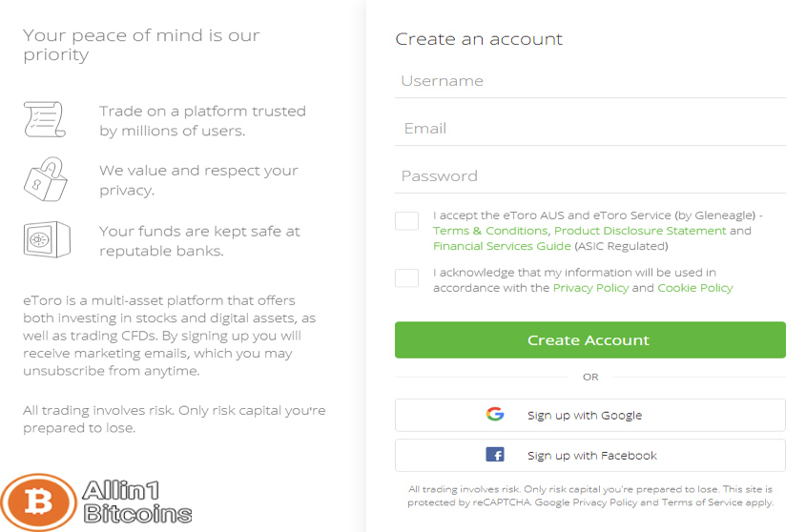The image size is (806, 532).
Task: Open the Cookie Policy link
Action: pyautogui.click(x=695, y=288)
